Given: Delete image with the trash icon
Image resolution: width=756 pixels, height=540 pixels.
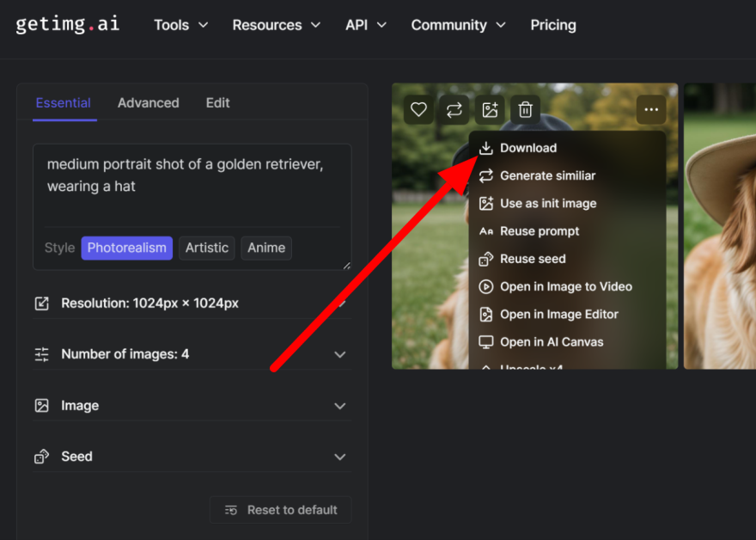Looking at the screenshot, I should [x=525, y=110].
